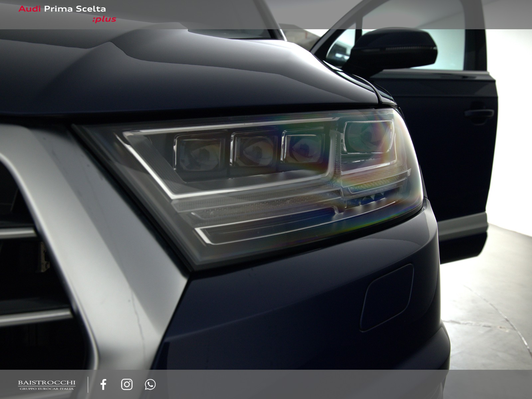
Task: Click the Instagram icon in footer
Action: point(127,384)
